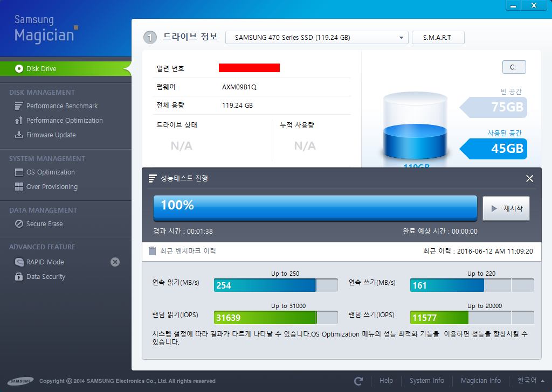552x392 pixels.
Task: Open the Secure Erase page
Action: click(x=44, y=224)
